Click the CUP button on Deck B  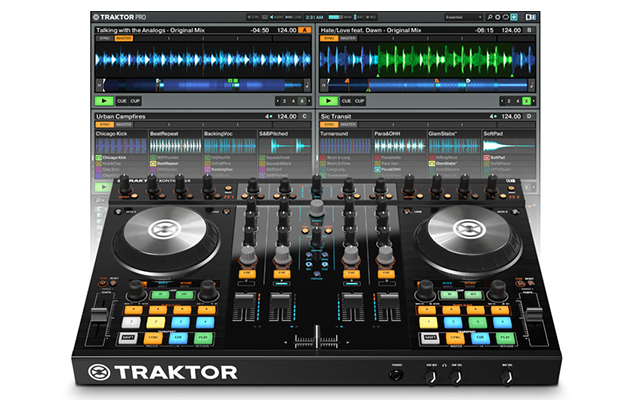[358, 101]
